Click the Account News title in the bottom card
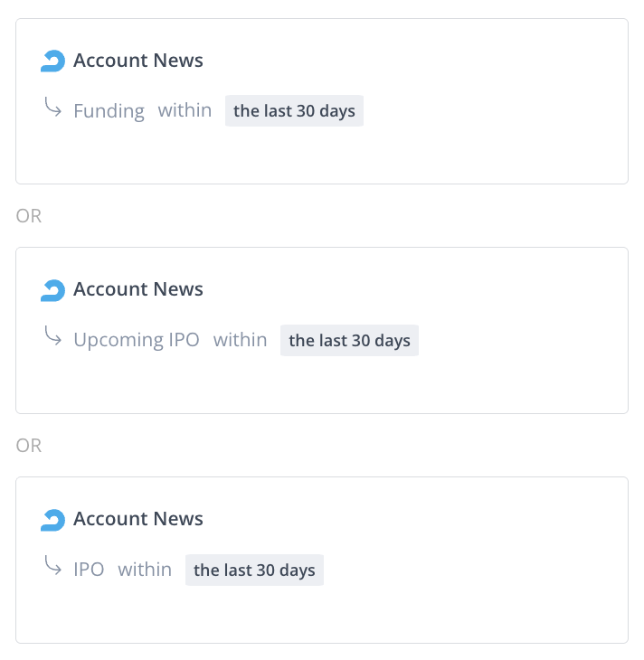This screenshot has height=660, width=644. [x=138, y=519]
